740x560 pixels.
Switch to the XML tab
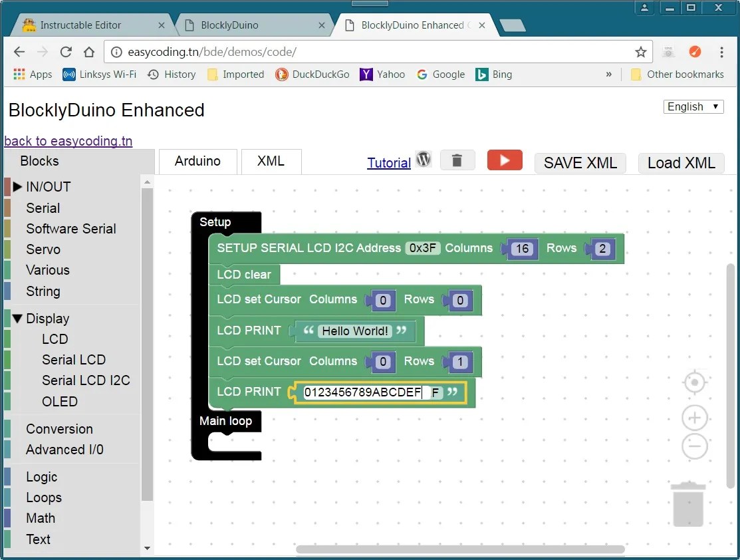click(x=271, y=161)
